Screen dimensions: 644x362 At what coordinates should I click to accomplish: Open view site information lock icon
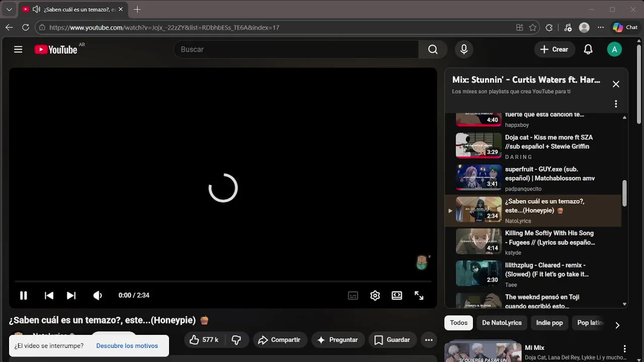(x=42, y=28)
